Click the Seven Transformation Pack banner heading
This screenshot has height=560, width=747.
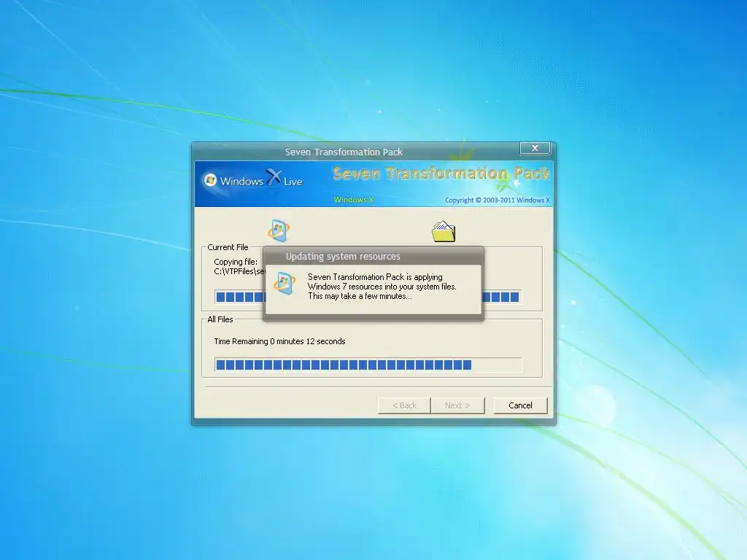(441, 174)
